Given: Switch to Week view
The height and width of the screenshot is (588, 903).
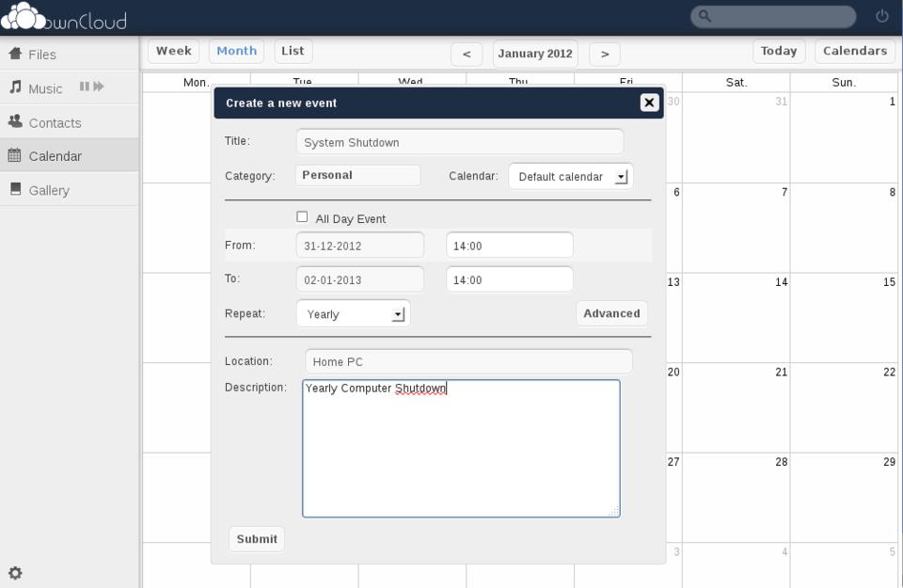Looking at the screenshot, I should 173,51.
